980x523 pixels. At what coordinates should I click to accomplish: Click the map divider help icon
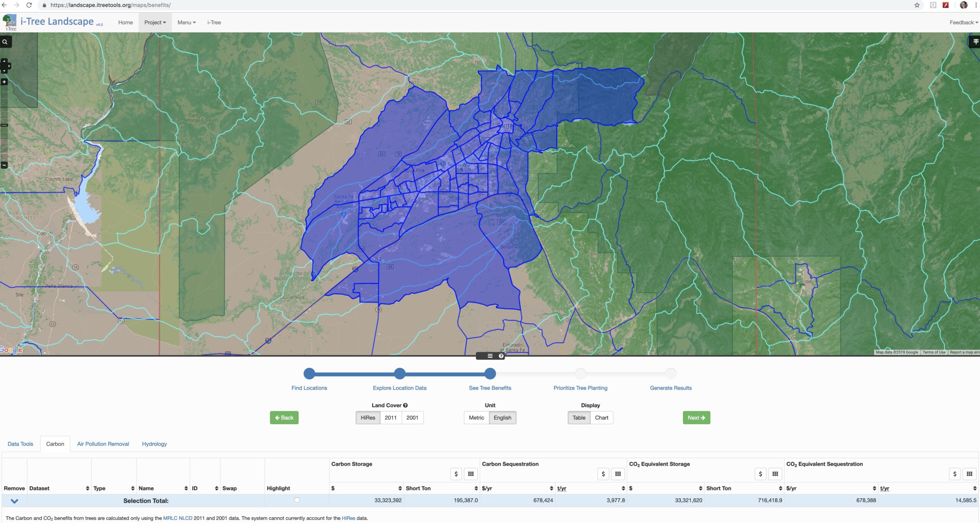coord(501,356)
